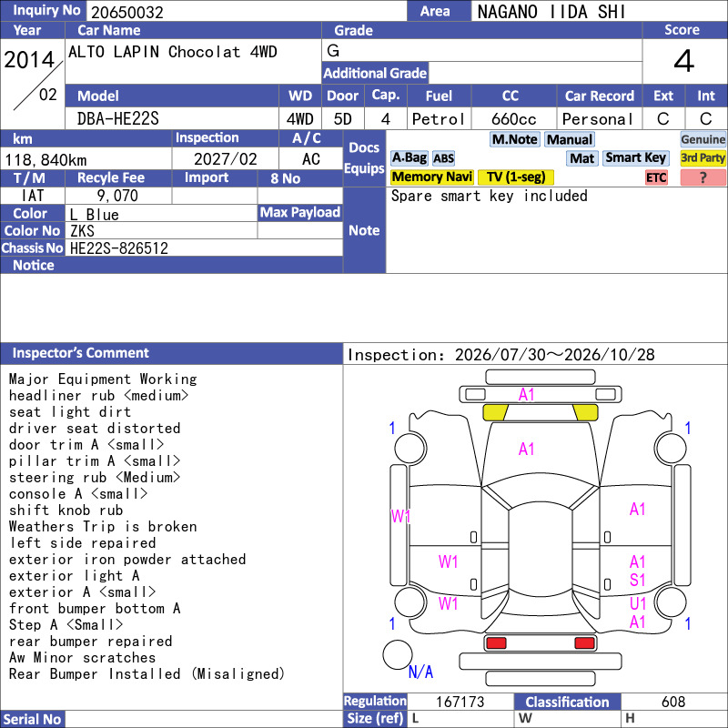Click the car name ALTO LAPIN Chocolat 4WD

point(173,52)
